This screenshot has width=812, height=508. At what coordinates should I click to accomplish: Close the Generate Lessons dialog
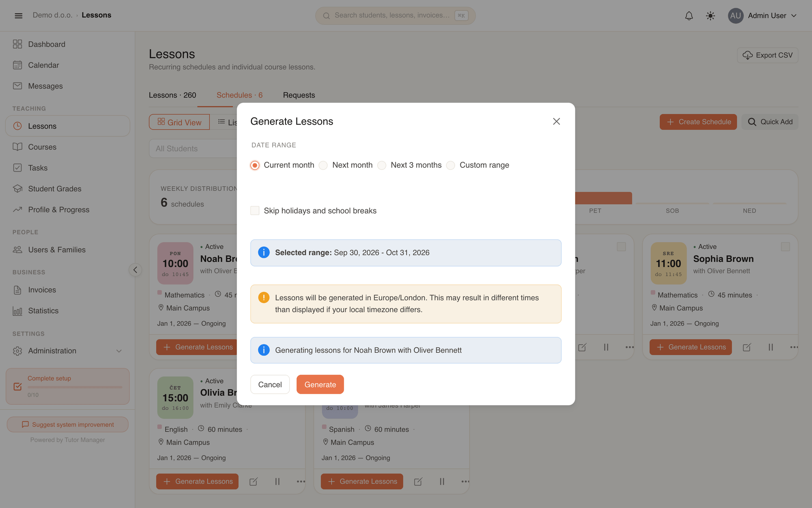pos(556,121)
